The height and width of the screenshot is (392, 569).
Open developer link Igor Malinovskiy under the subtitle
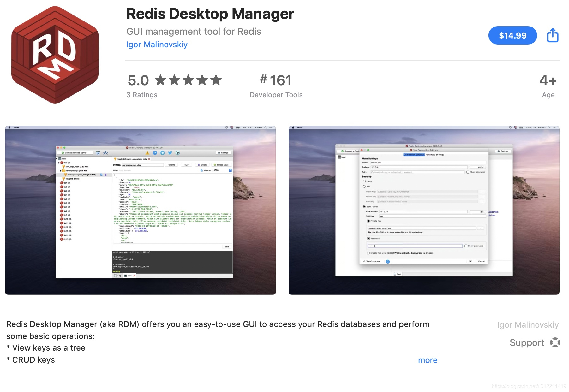coord(157,45)
